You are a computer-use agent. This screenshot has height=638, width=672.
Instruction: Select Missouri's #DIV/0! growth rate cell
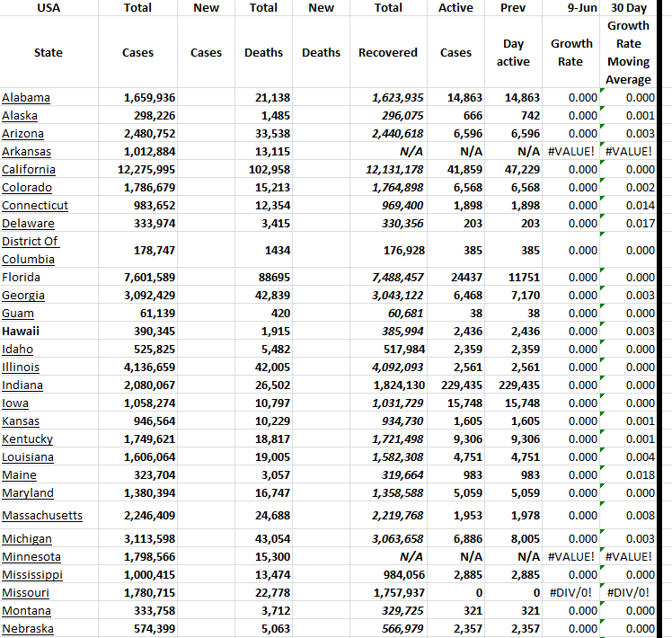coord(572,592)
